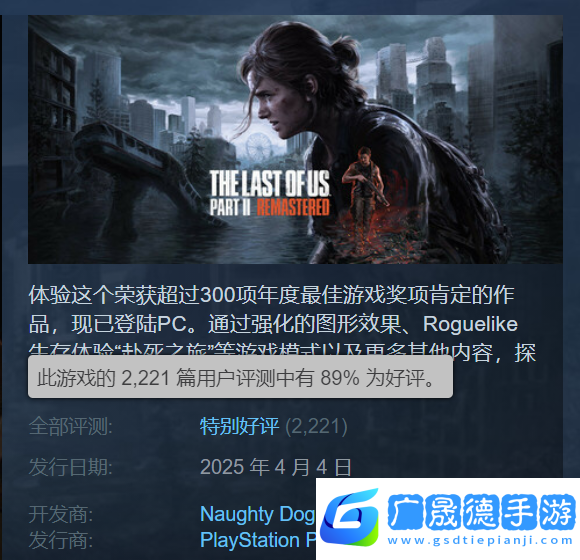Click the red REMASTERED title text

(293, 207)
